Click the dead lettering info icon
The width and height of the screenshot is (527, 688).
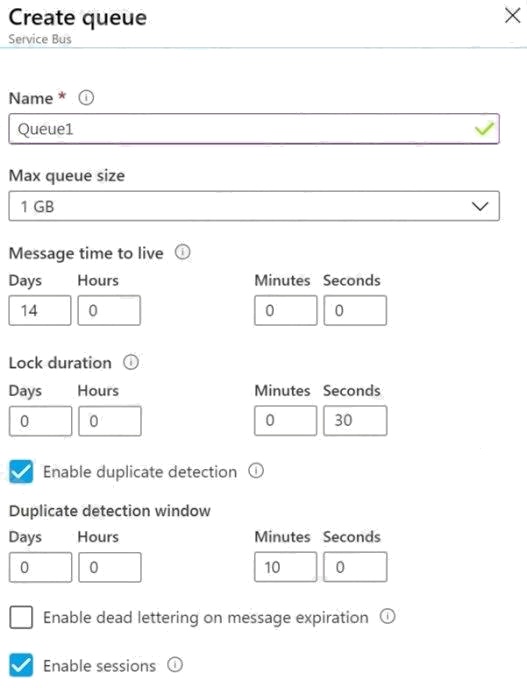point(387,616)
